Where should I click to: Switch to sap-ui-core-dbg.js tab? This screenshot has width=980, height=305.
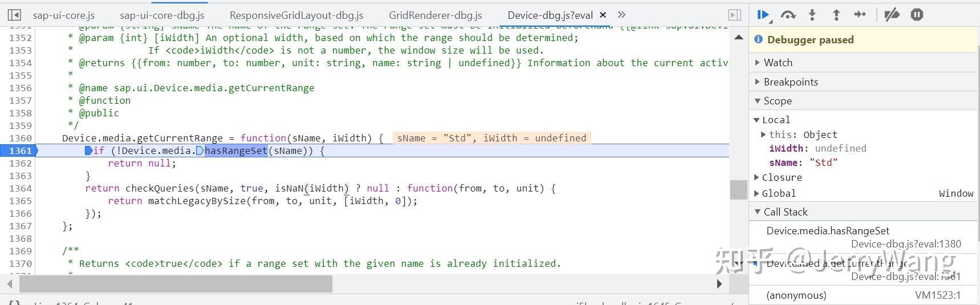162,15
